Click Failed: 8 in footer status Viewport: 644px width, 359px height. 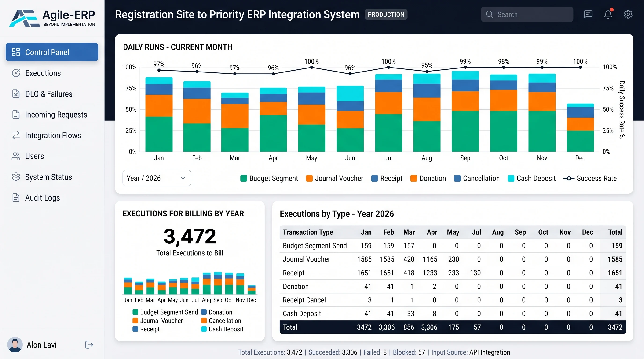[375, 352]
